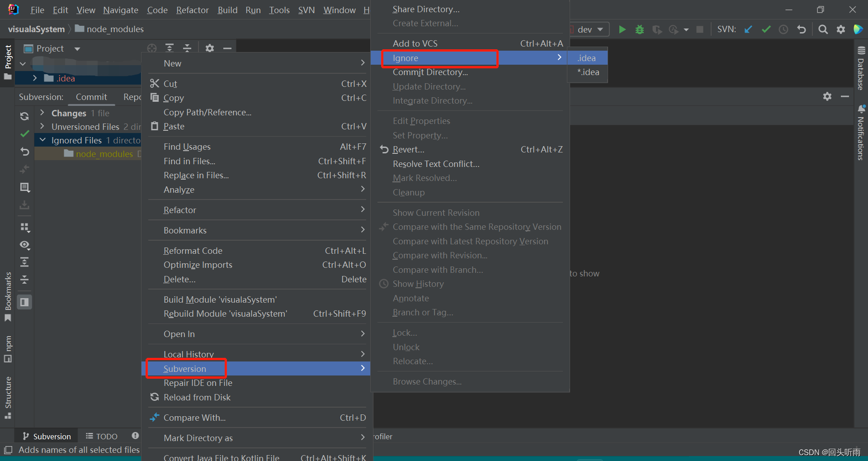Toggle the npm tool window stripe
This screenshot has width=868, height=461.
click(x=8, y=349)
